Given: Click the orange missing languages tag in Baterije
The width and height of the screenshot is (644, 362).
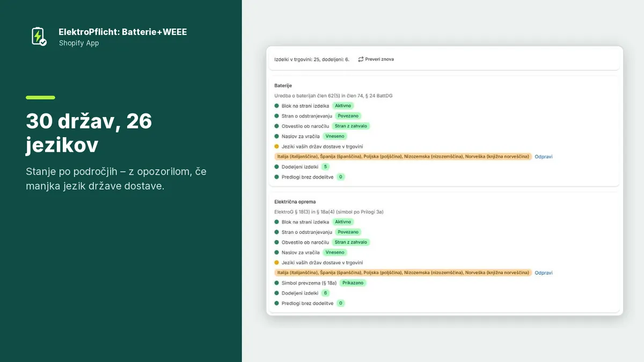Looking at the screenshot, I should [403, 157].
